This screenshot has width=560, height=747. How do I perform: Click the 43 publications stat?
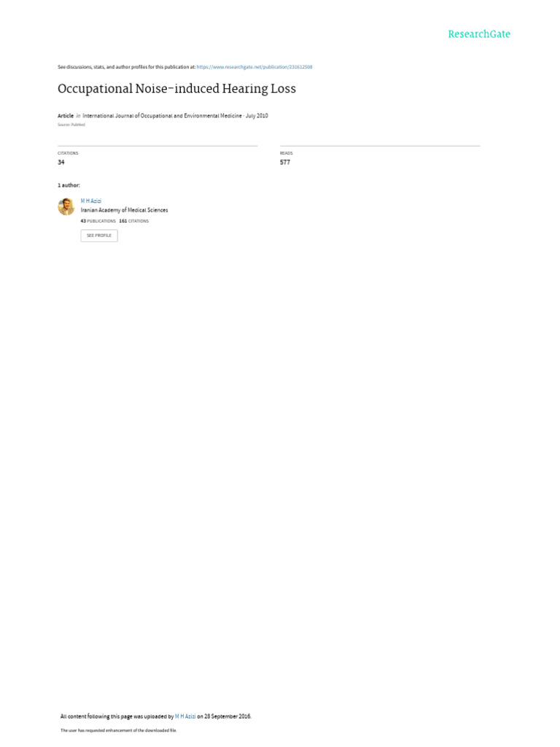point(98,221)
